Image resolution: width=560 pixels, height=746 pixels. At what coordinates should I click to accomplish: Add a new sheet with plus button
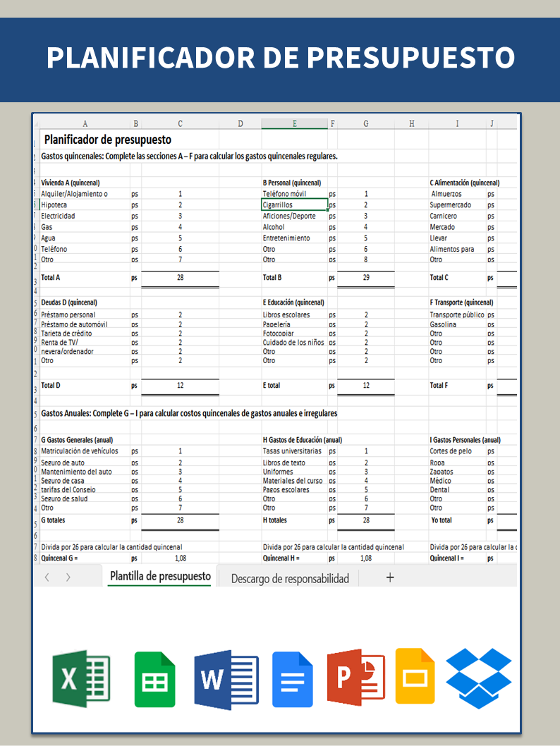tap(390, 577)
